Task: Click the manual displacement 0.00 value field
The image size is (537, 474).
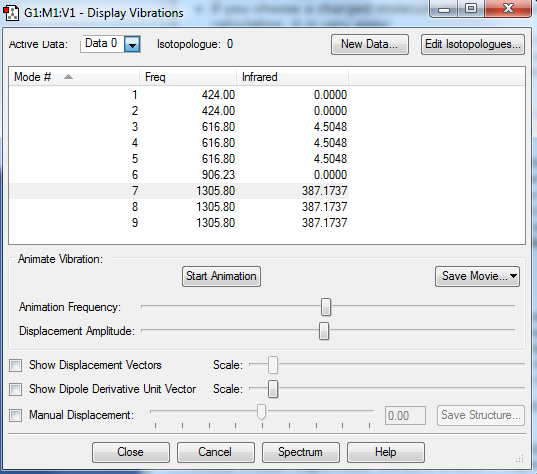Action: point(405,416)
